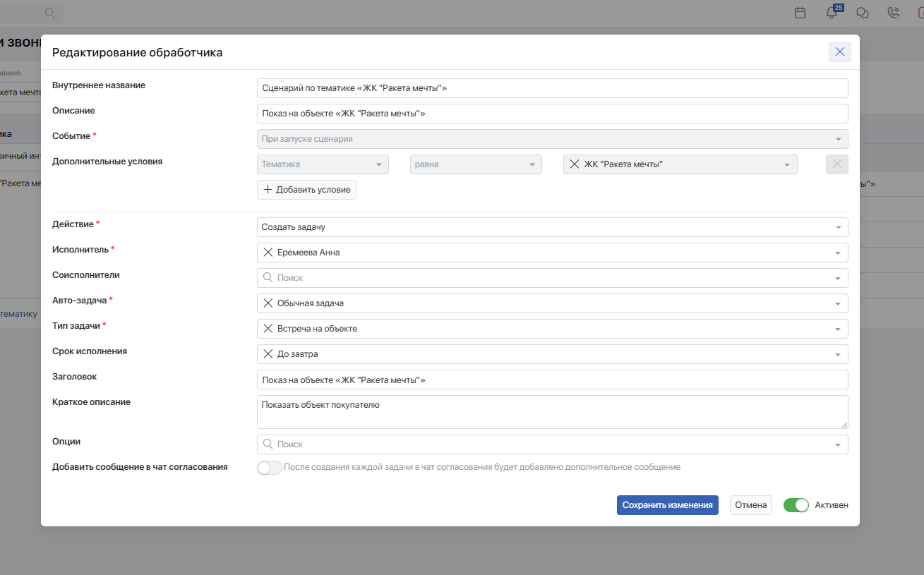Enable adding message to approval chat
This screenshot has width=924, height=575.
click(270, 467)
